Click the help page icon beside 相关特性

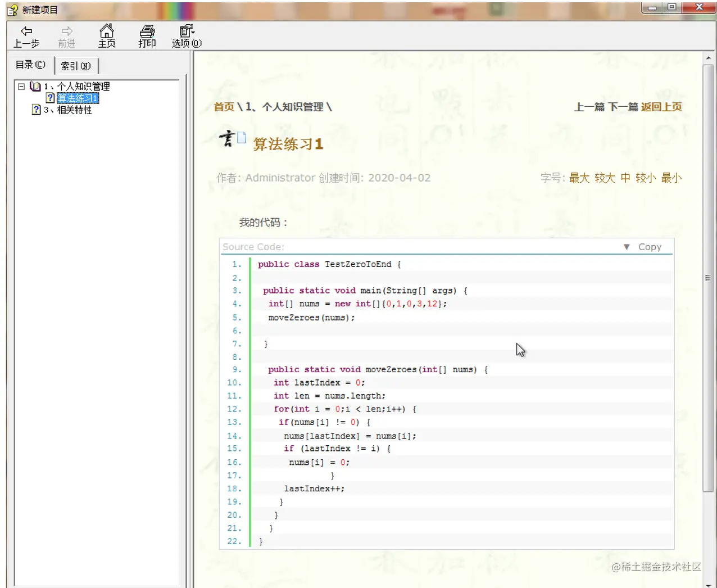tap(37, 110)
